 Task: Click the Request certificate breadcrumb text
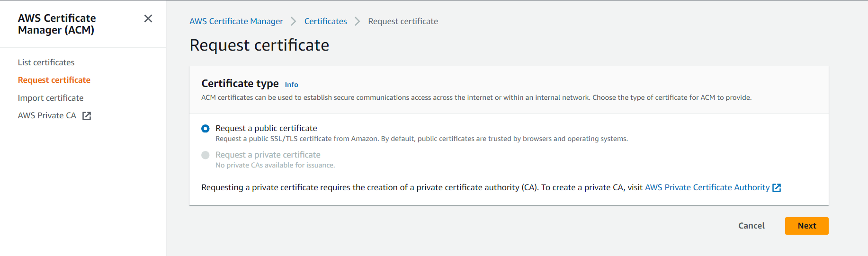click(403, 21)
